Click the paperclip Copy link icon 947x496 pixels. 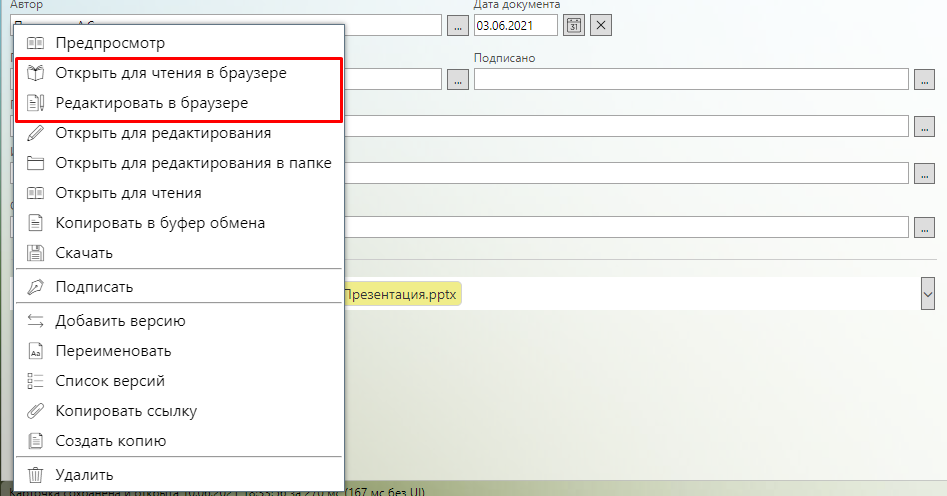click(x=35, y=411)
